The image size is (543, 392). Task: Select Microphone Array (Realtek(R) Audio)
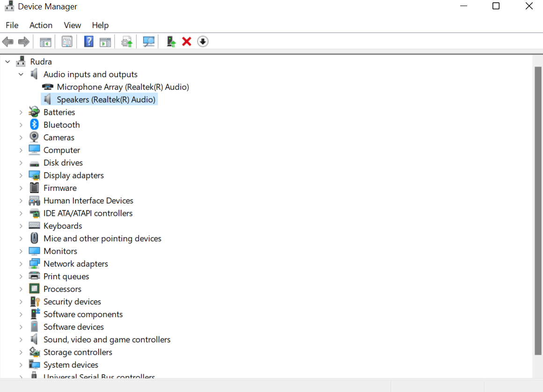(123, 87)
